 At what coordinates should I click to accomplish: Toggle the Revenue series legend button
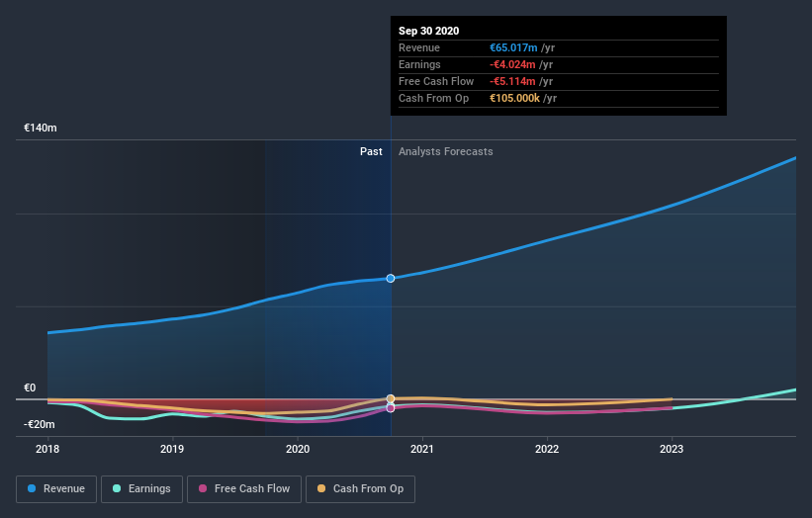pos(56,489)
